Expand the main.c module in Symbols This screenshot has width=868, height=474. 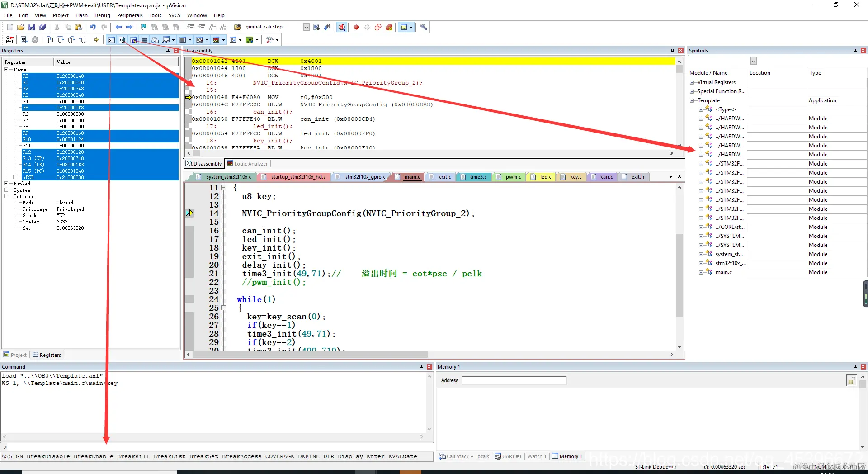click(701, 272)
